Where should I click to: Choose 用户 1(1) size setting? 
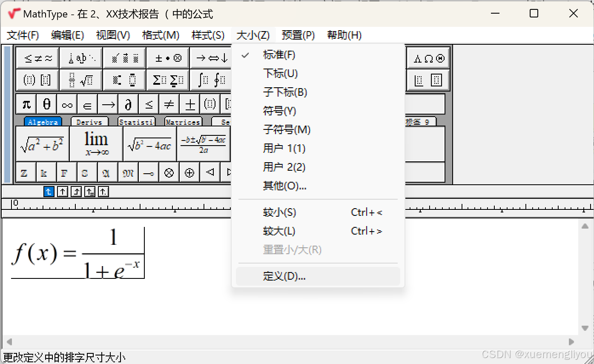(284, 148)
